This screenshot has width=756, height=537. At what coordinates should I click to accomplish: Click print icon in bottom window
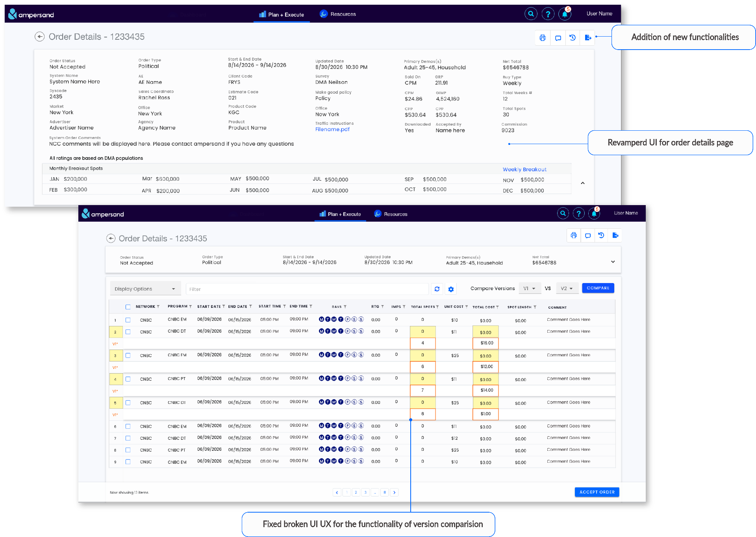(574, 235)
